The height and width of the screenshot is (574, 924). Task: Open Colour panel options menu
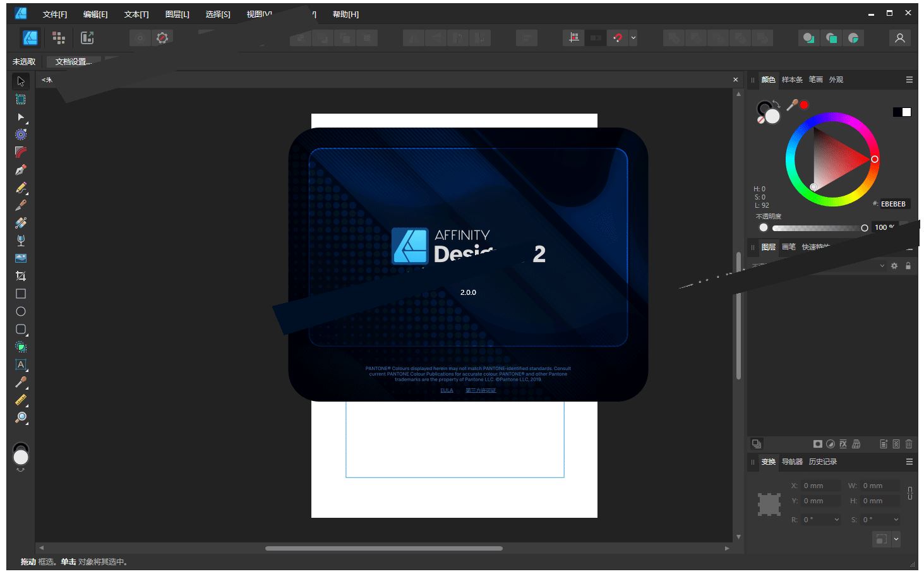click(x=909, y=80)
